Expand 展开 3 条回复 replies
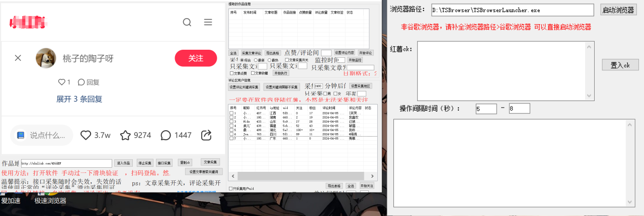The image size is (644, 216). coord(79,99)
